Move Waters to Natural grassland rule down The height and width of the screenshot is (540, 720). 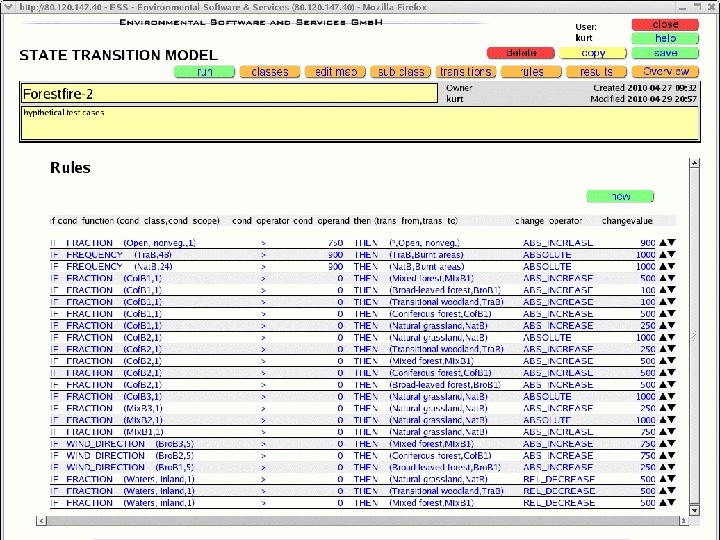pyautogui.click(x=671, y=479)
